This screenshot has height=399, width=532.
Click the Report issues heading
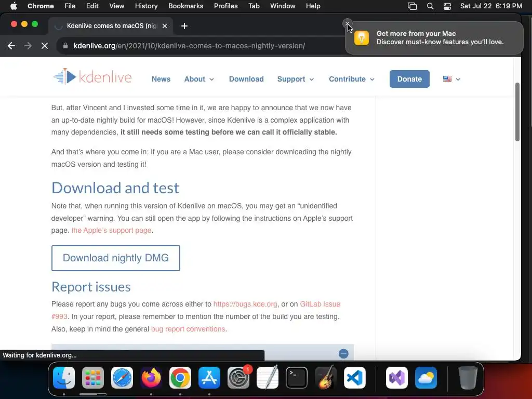[91, 287]
